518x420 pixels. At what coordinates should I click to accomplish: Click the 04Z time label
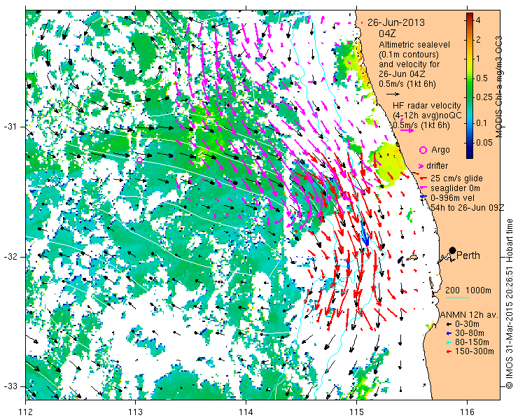tap(387, 34)
